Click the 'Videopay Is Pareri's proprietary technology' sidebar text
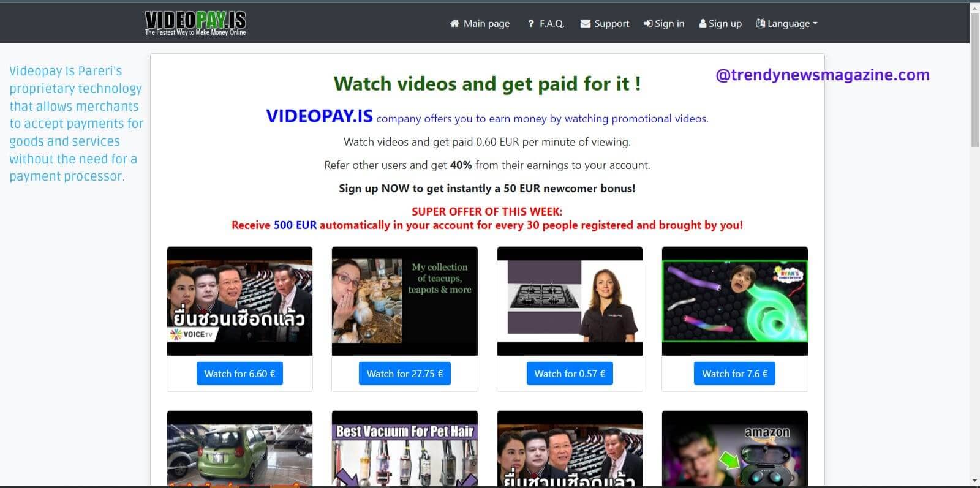 76,124
